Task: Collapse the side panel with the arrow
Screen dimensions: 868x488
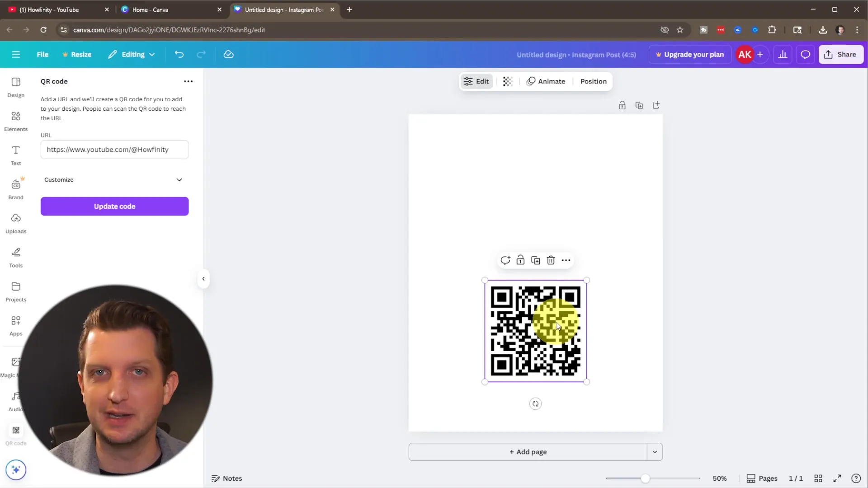Action: pyautogui.click(x=203, y=279)
